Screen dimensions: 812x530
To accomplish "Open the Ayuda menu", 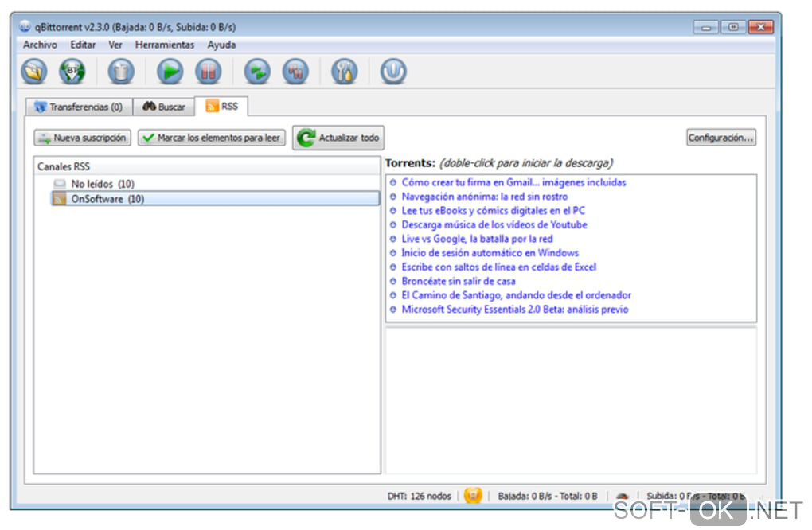I will (221, 45).
